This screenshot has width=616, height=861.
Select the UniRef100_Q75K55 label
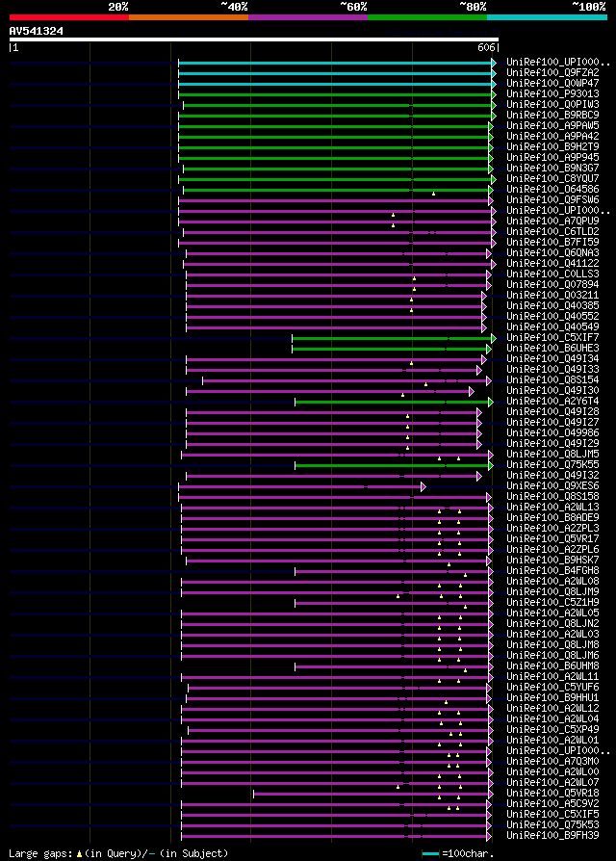point(552,464)
